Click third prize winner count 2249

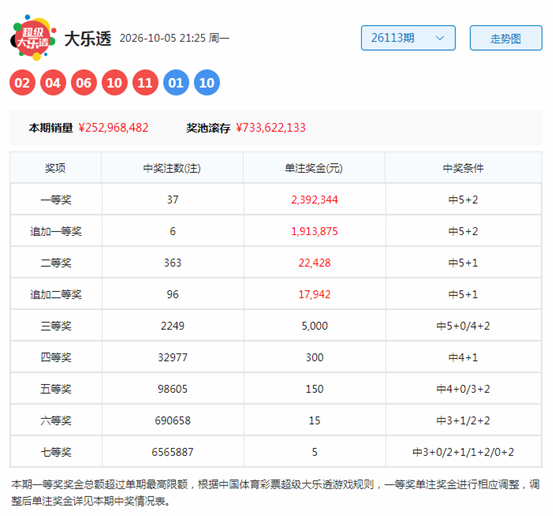click(x=172, y=326)
